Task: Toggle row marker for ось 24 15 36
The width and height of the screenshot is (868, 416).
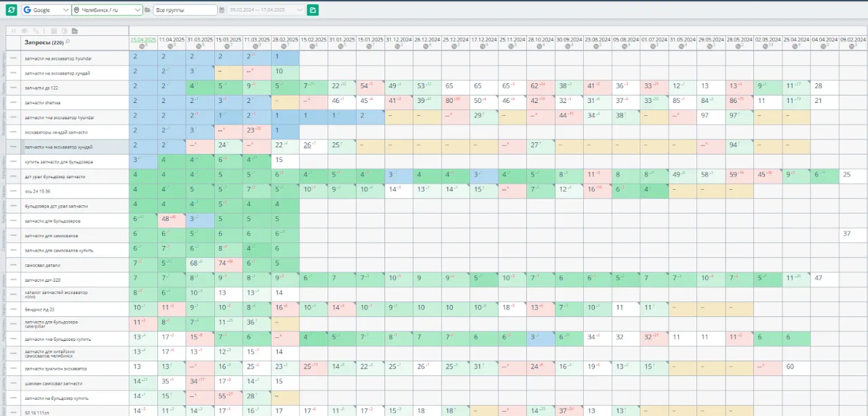Action: tap(13, 191)
